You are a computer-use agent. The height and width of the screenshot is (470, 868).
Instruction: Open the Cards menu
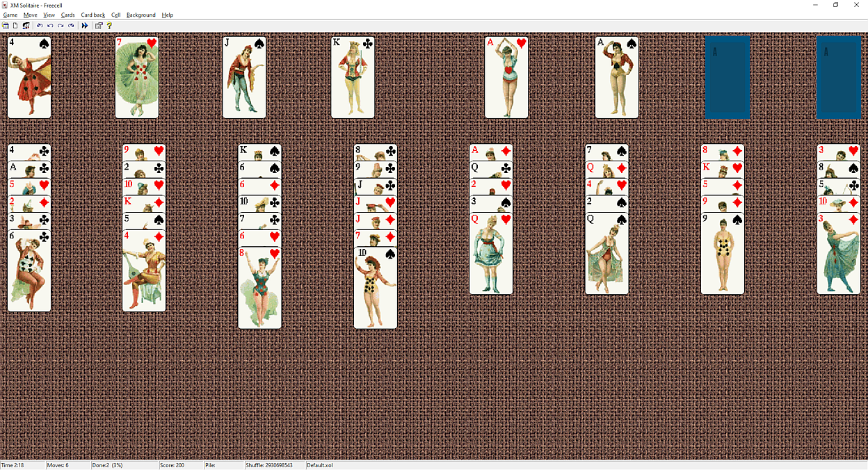click(x=68, y=15)
